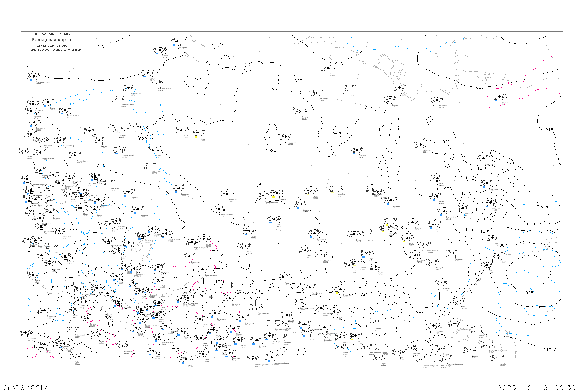Click the Охотск station filled circle marker
This screenshot has width=588, height=392.
click(498, 255)
